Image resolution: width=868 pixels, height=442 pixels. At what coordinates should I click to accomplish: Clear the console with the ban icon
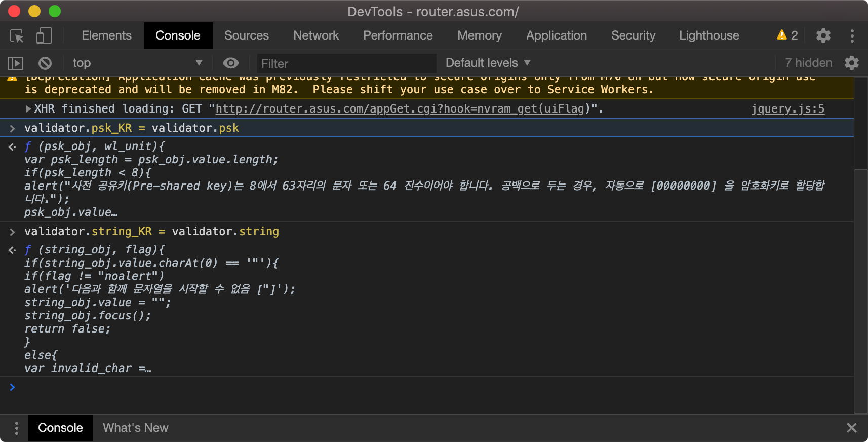[45, 63]
